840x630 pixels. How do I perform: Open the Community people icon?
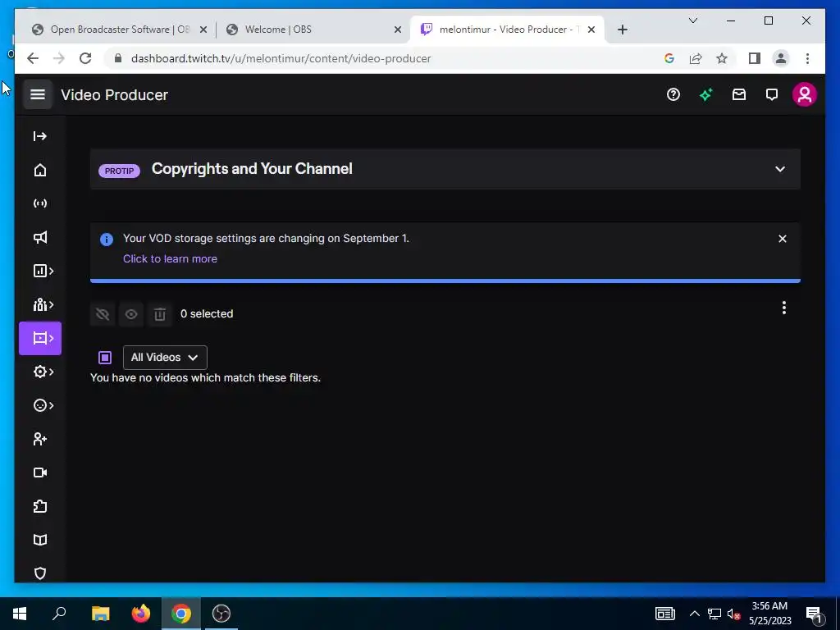[43, 305]
